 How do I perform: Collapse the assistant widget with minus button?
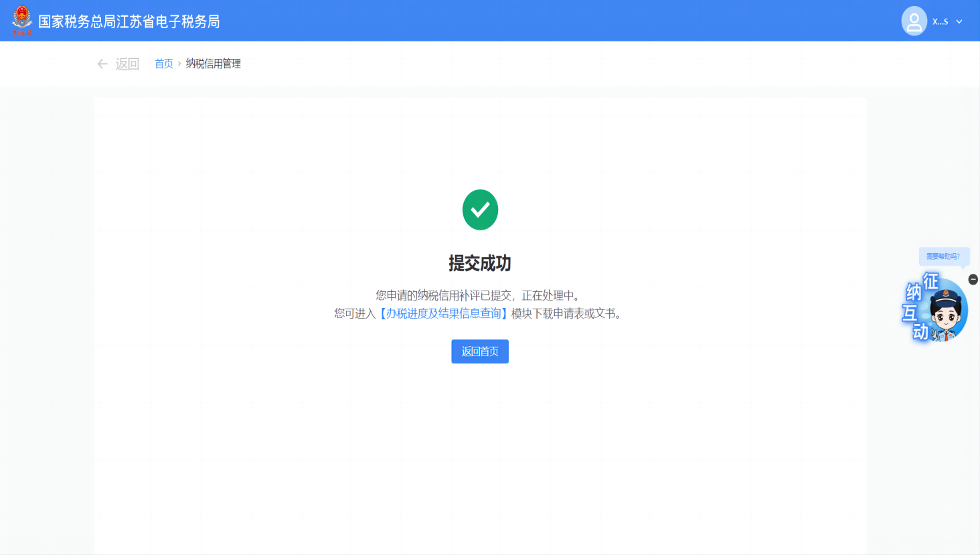click(973, 279)
